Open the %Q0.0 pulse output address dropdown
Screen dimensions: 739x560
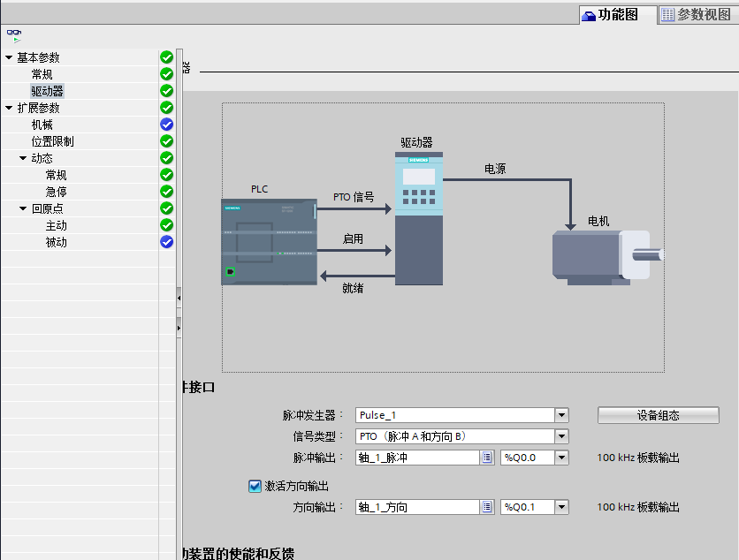click(x=563, y=457)
